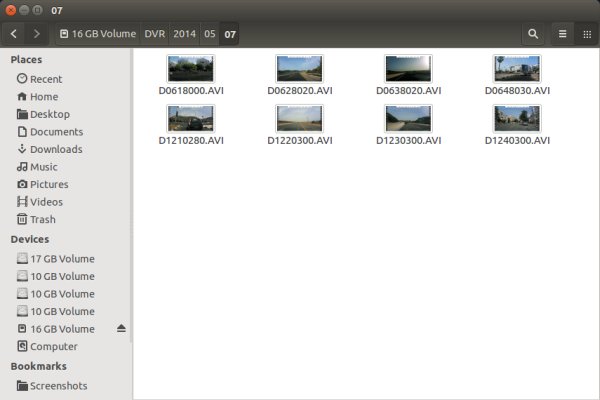Eject the 16 GB Volume

click(121, 328)
